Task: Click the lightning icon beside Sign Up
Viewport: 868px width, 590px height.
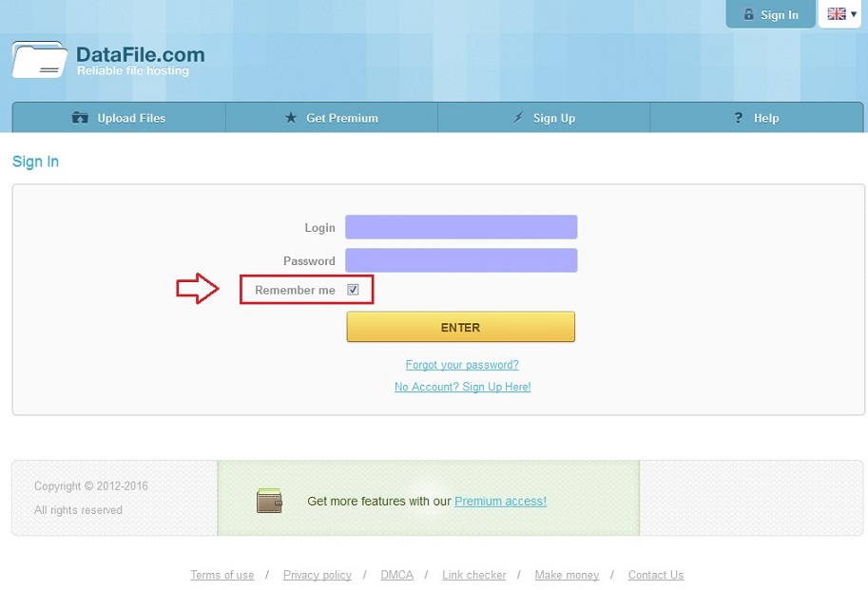Action: pos(518,118)
